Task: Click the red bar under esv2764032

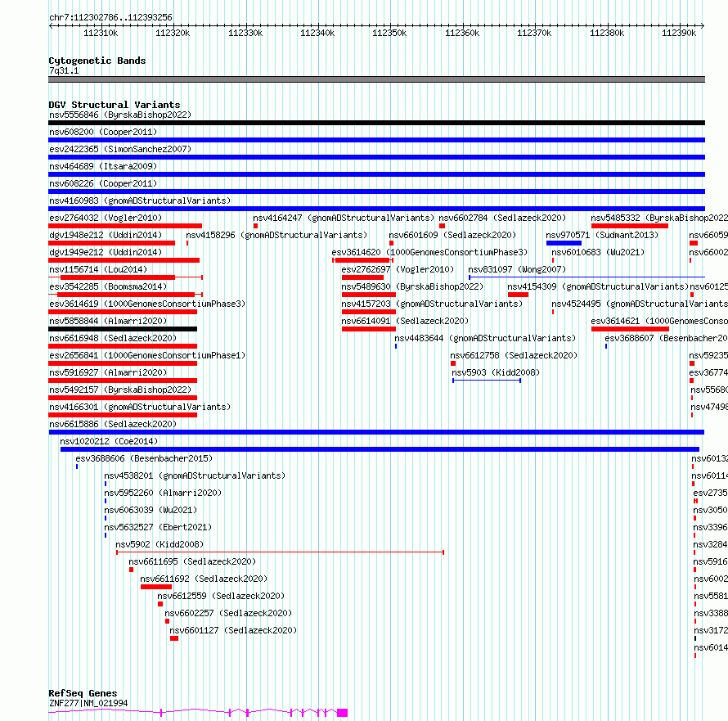Action: point(125,226)
